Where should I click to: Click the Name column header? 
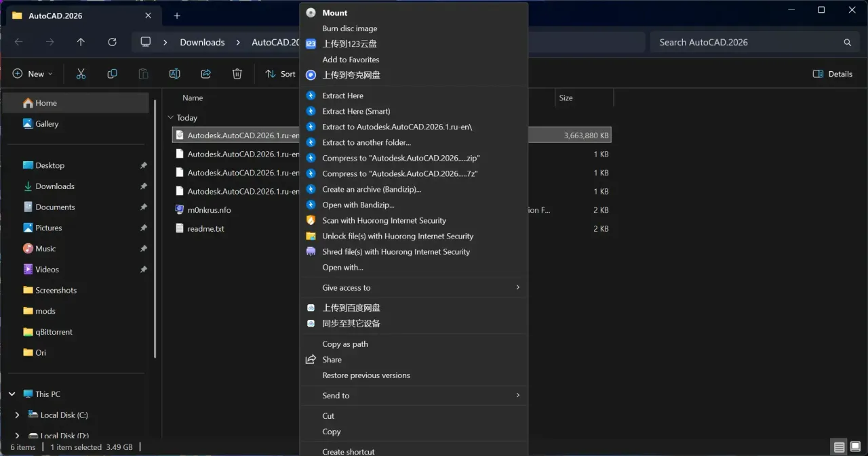tap(193, 98)
